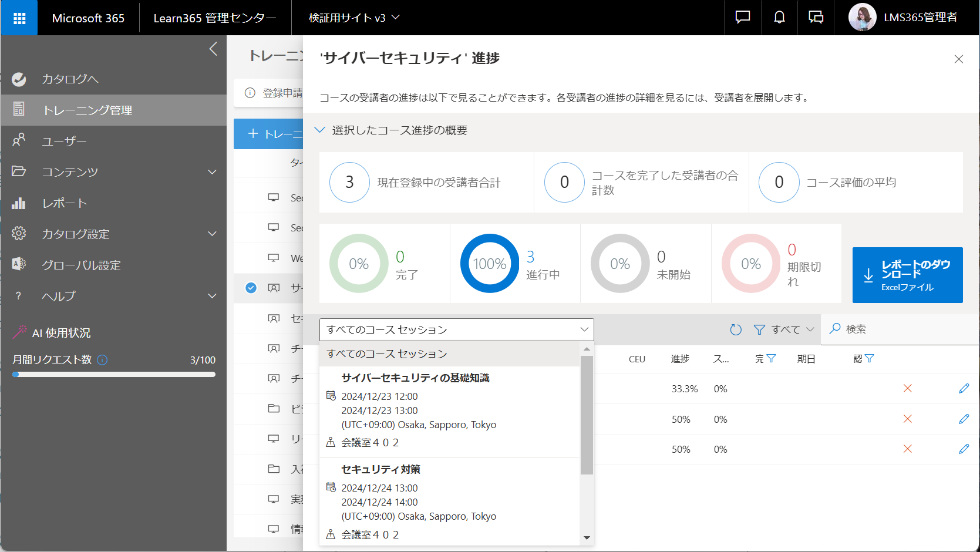The image size is (980, 552).
Task: Click Learn365 管理センター header link
Action: (215, 18)
